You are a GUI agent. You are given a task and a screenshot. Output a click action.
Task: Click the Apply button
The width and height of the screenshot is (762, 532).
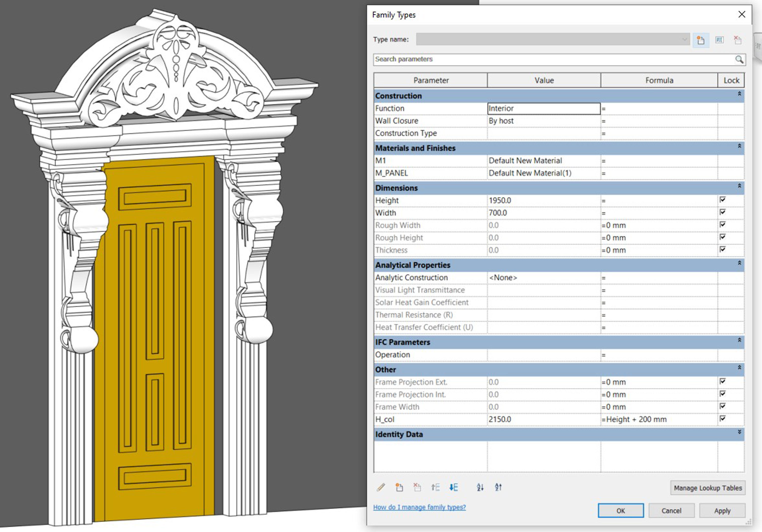click(722, 511)
